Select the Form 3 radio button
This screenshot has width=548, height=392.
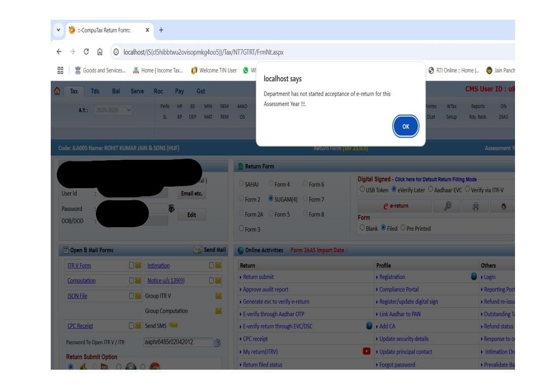[241, 228]
